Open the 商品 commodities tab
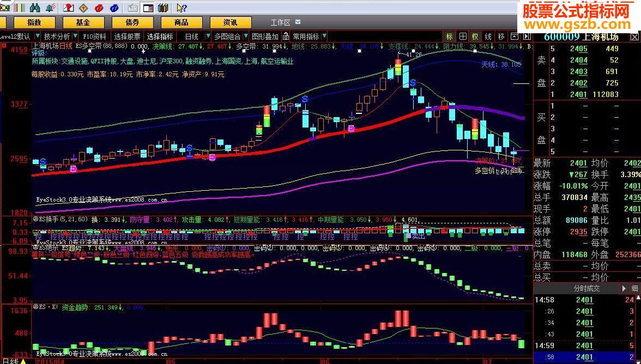 click(x=181, y=22)
